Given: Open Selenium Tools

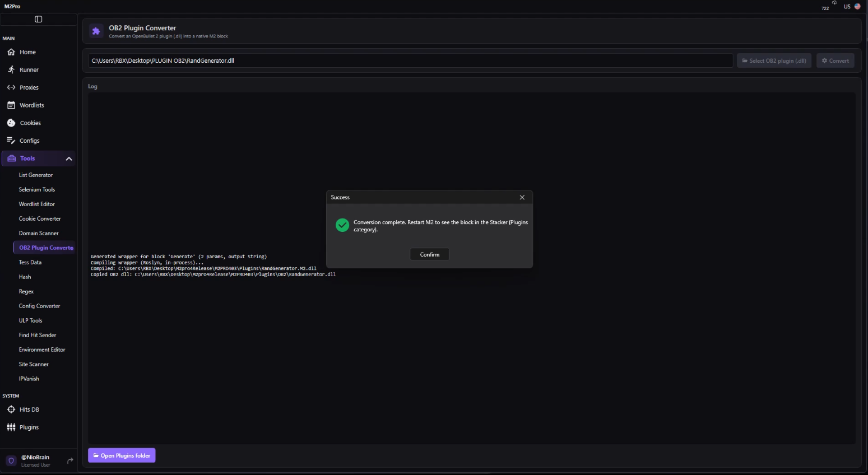Looking at the screenshot, I should tap(37, 190).
